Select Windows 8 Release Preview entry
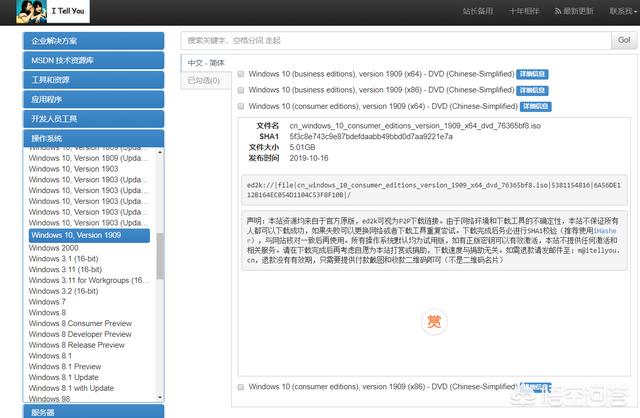640x418 pixels. [76, 345]
